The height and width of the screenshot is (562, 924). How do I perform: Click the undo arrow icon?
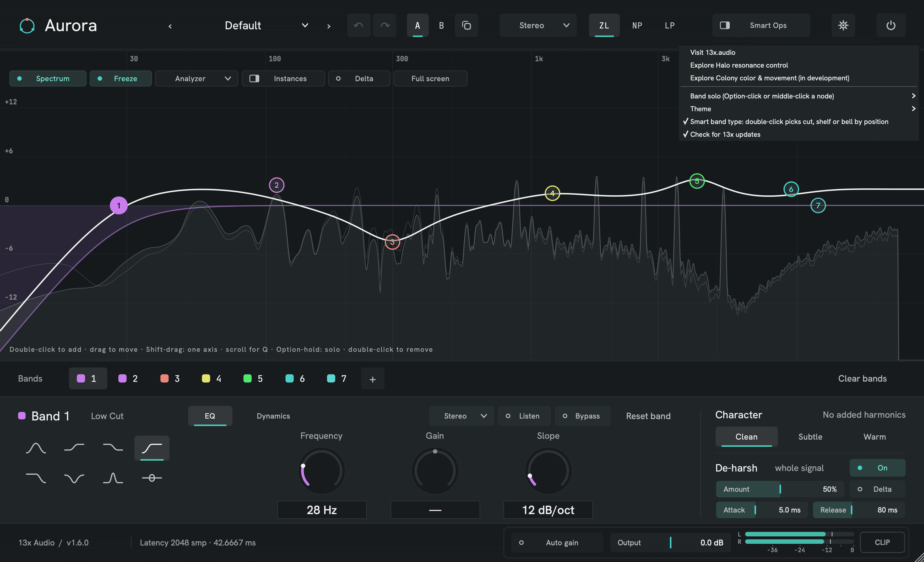[358, 25]
